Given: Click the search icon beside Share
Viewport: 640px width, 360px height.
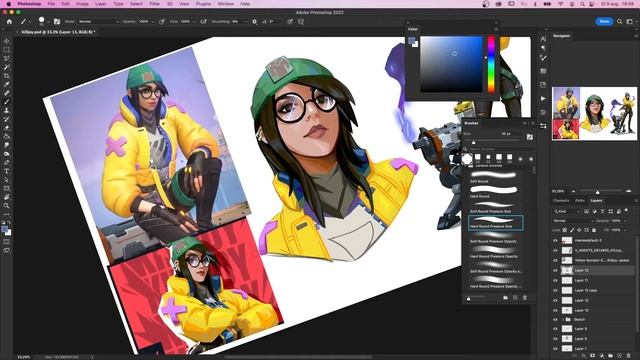Looking at the screenshot, I should 619,21.
